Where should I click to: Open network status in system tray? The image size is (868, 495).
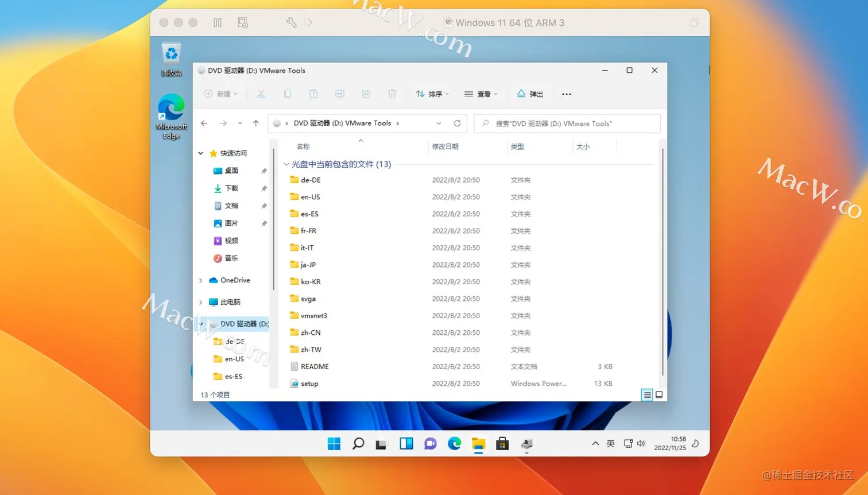pyautogui.click(x=628, y=443)
